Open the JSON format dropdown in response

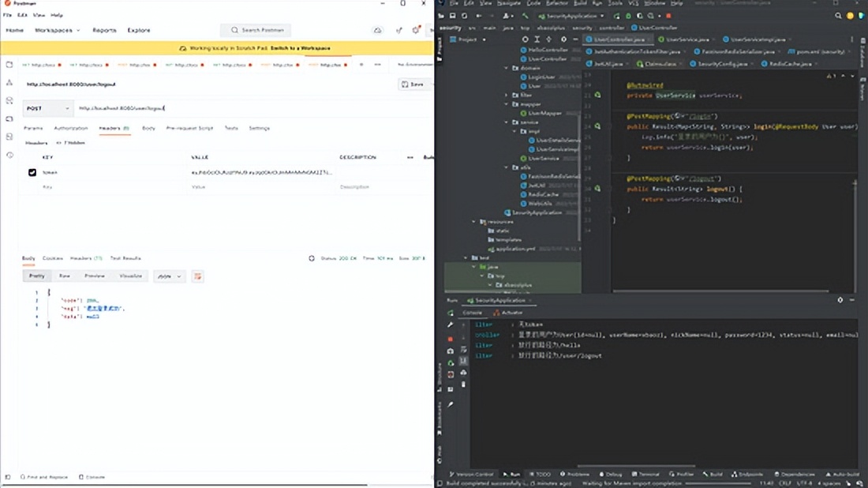170,276
